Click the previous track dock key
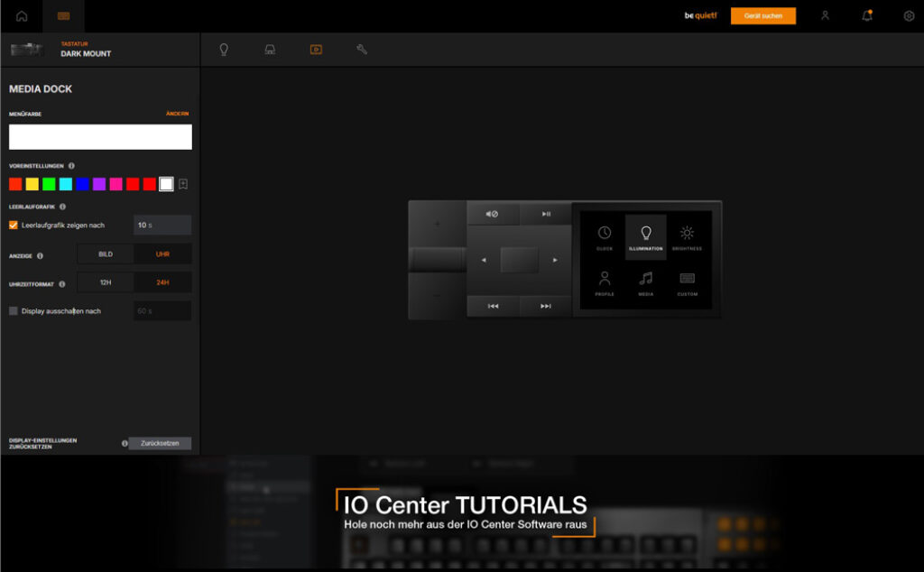 493,307
